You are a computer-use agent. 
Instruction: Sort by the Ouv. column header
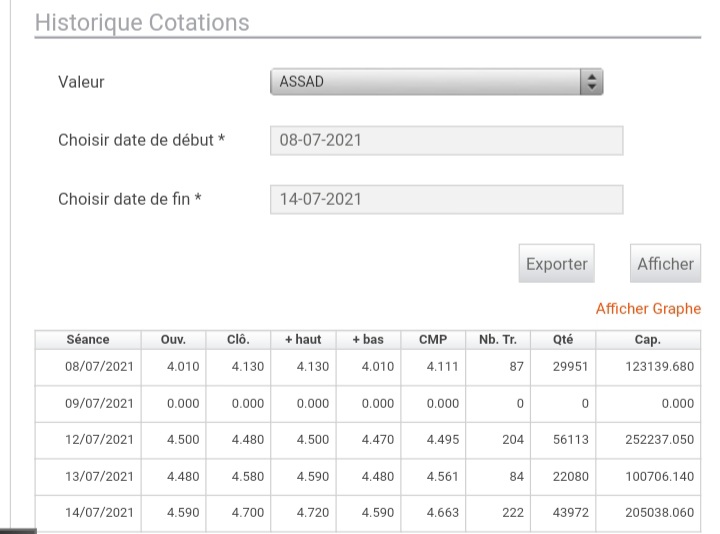173,340
